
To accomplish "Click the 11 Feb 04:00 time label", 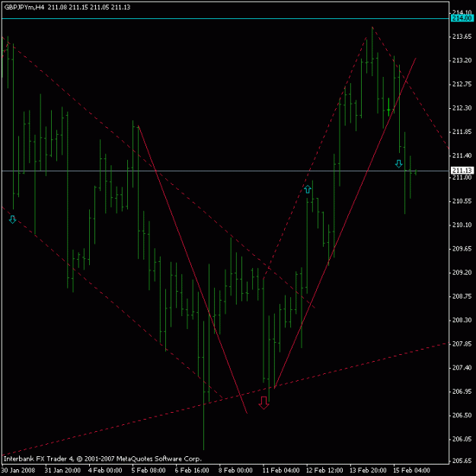I will tap(281, 470).
